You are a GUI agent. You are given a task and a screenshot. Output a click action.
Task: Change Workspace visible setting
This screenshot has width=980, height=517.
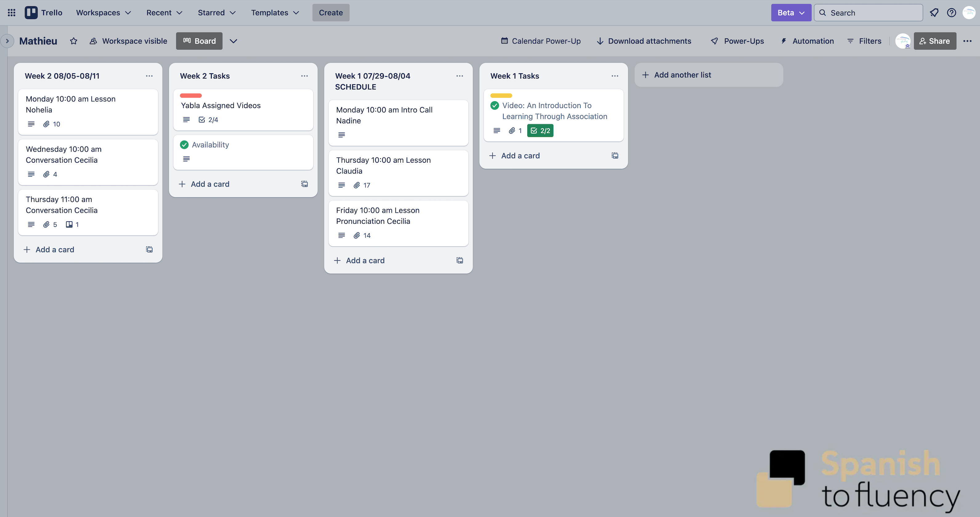pos(128,41)
